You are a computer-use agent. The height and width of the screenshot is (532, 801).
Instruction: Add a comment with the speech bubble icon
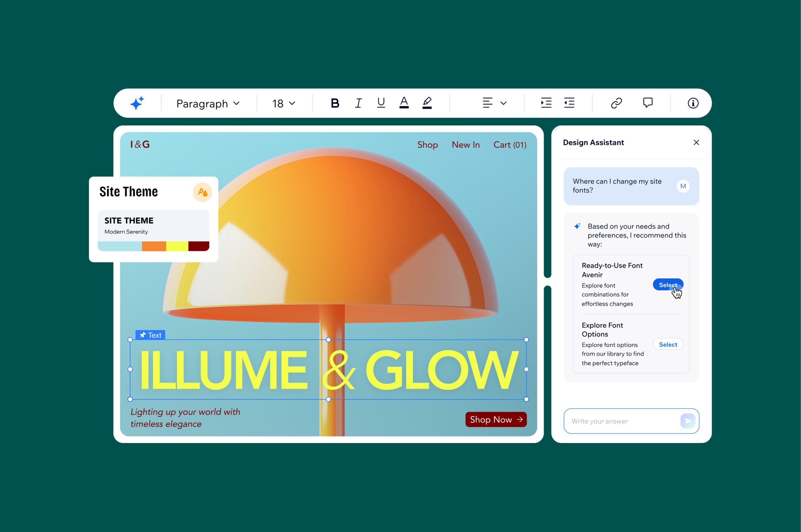(648, 103)
